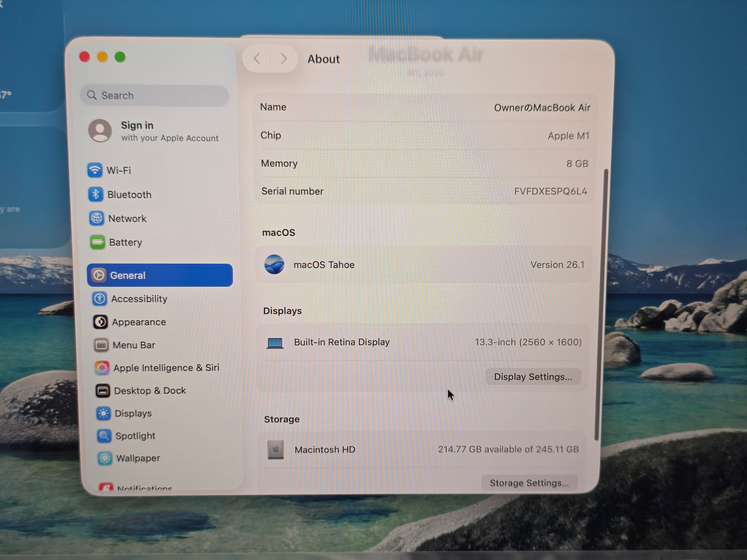Open Storage Settings... button

tap(529, 483)
